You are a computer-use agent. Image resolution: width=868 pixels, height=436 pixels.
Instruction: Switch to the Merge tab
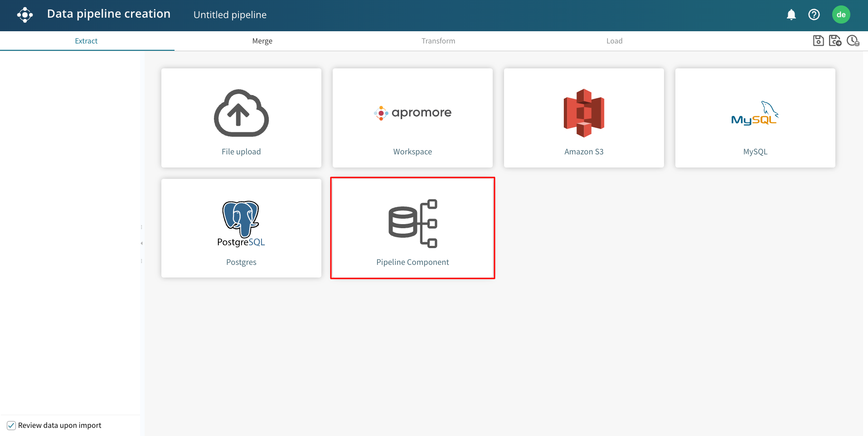pyautogui.click(x=262, y=41)
